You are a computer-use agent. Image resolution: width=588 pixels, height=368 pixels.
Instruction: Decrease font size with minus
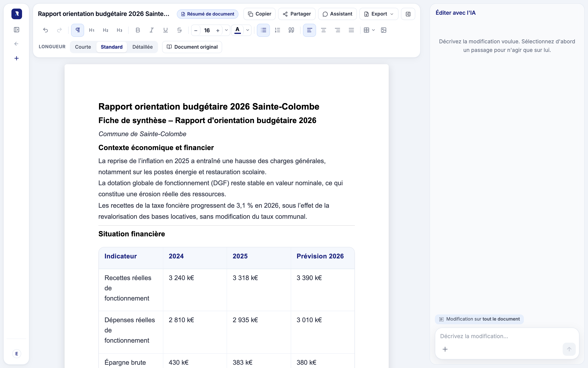point(196,30)
